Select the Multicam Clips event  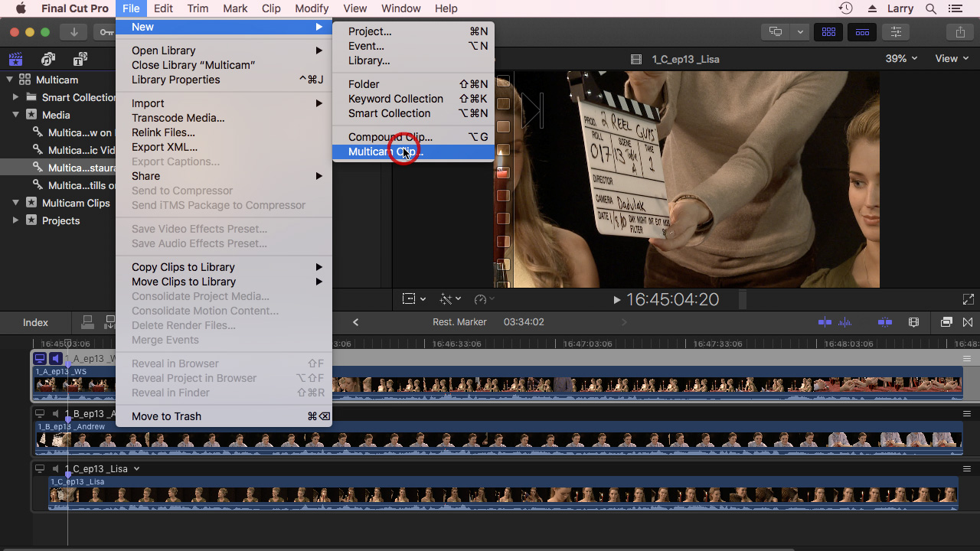(x=76, y=203)
